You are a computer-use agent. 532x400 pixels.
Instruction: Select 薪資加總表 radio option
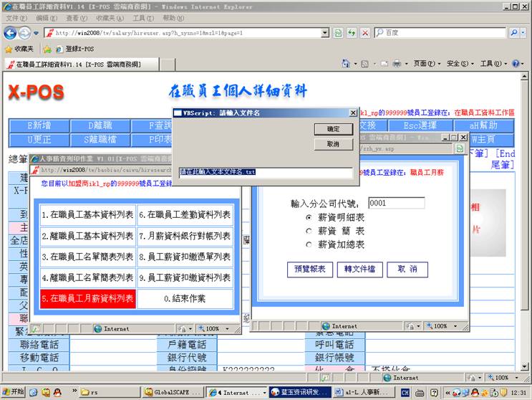[309, 244]
